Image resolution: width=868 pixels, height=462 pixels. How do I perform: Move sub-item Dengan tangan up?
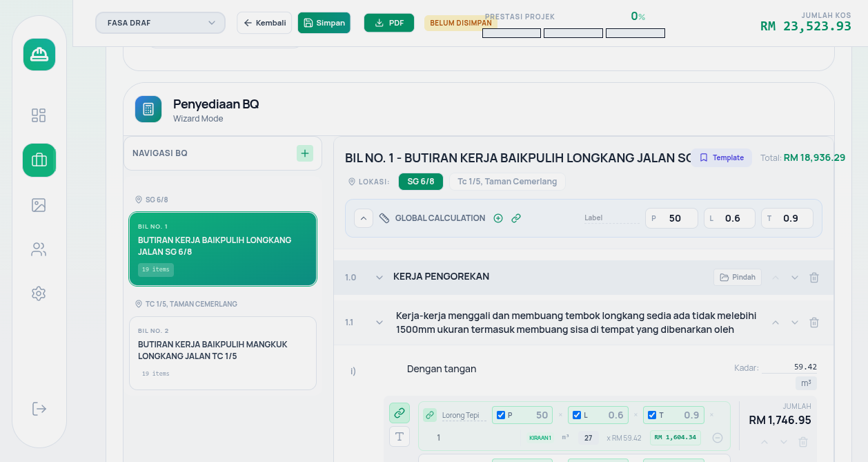tap(765, 442)
